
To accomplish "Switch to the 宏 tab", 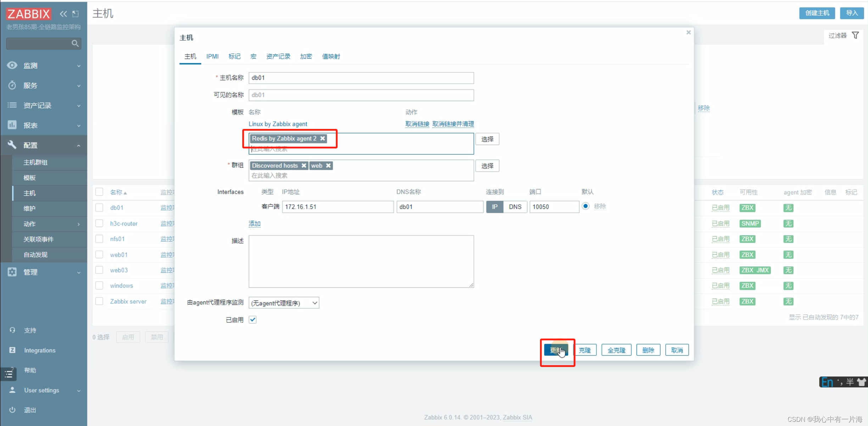I will [253, 56].
